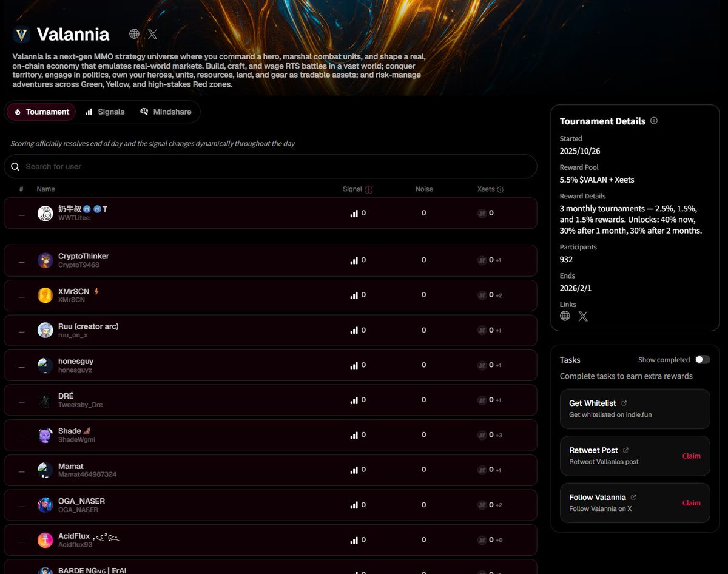The width and height of the screenshot is (728, 574).
Task: Switch to the Signals tab
Action: pos(105,112)
